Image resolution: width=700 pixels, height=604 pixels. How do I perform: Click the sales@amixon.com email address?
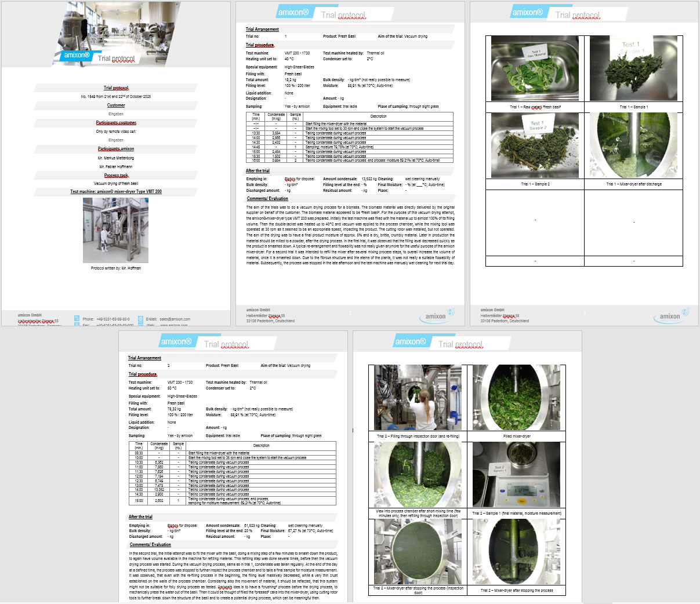click(x=175, y=319)
